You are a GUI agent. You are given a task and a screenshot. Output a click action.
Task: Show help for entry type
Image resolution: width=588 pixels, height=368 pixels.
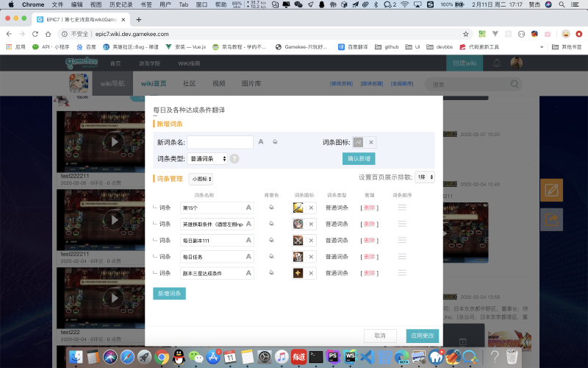tap(234, 159)
